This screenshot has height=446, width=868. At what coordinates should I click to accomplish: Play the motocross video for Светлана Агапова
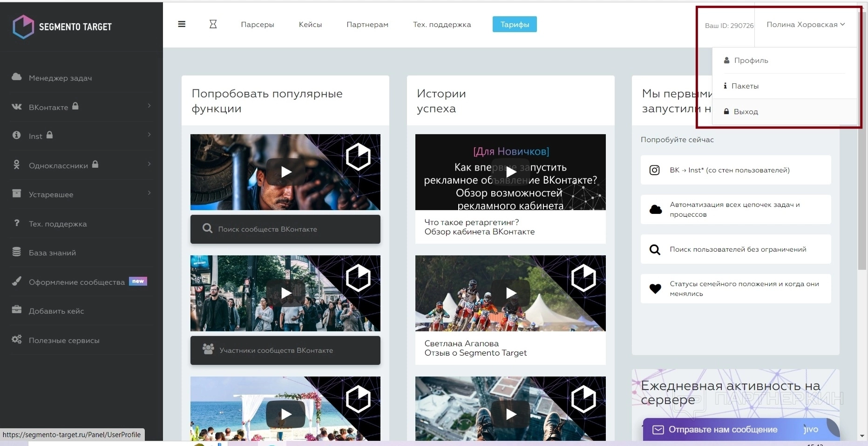(510, 293)
